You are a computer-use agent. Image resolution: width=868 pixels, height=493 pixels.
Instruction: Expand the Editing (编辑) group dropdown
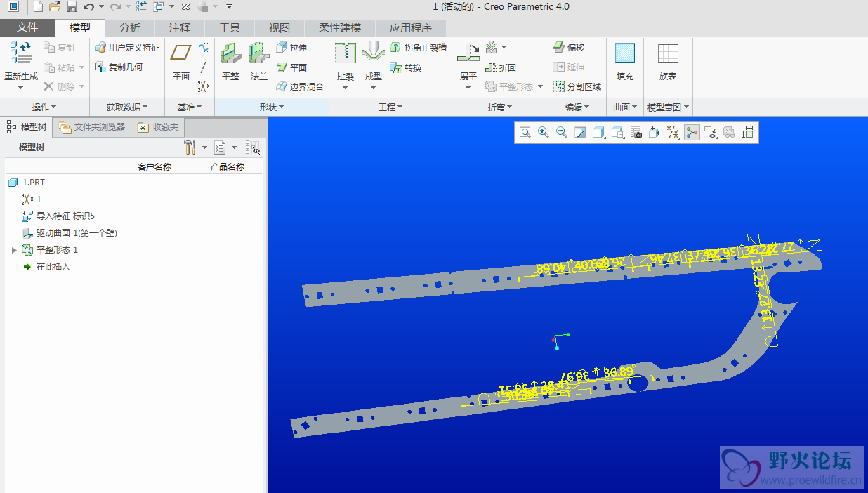[x=577, y=107]
